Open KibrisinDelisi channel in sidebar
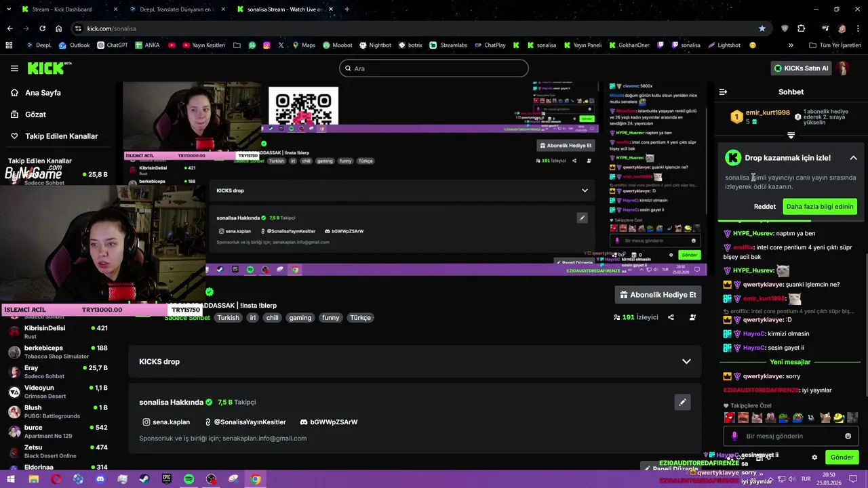 pos(58,331)
